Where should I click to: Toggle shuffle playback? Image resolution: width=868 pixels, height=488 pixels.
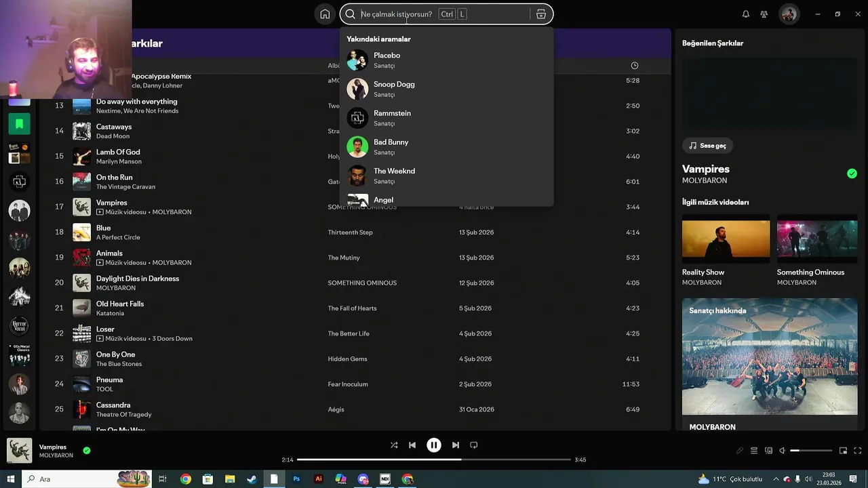394,445
